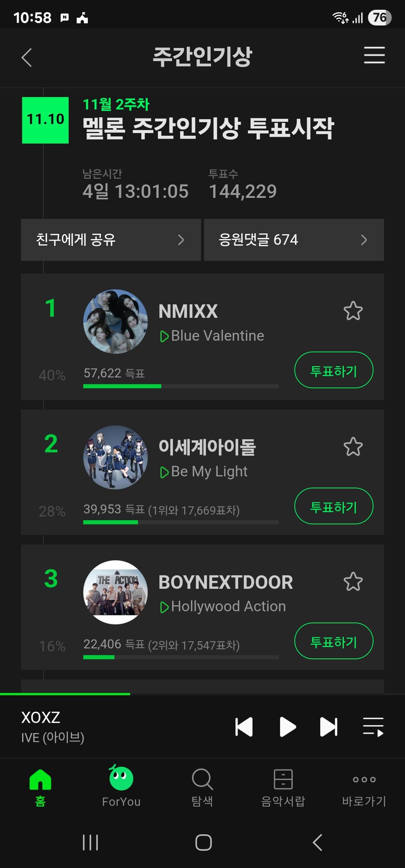
Task: Skip to next track
Action: tap(328, 727)
